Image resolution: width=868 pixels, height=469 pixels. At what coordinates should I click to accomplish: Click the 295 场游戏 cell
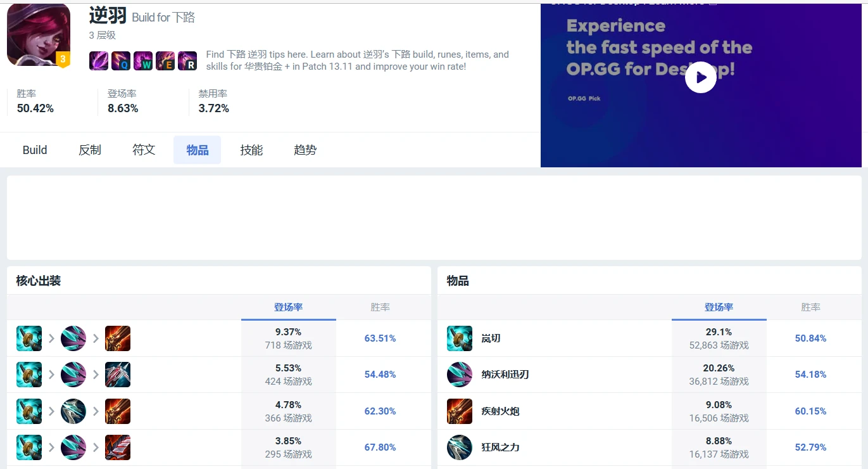pyautogui.click(x=289, y=454)
